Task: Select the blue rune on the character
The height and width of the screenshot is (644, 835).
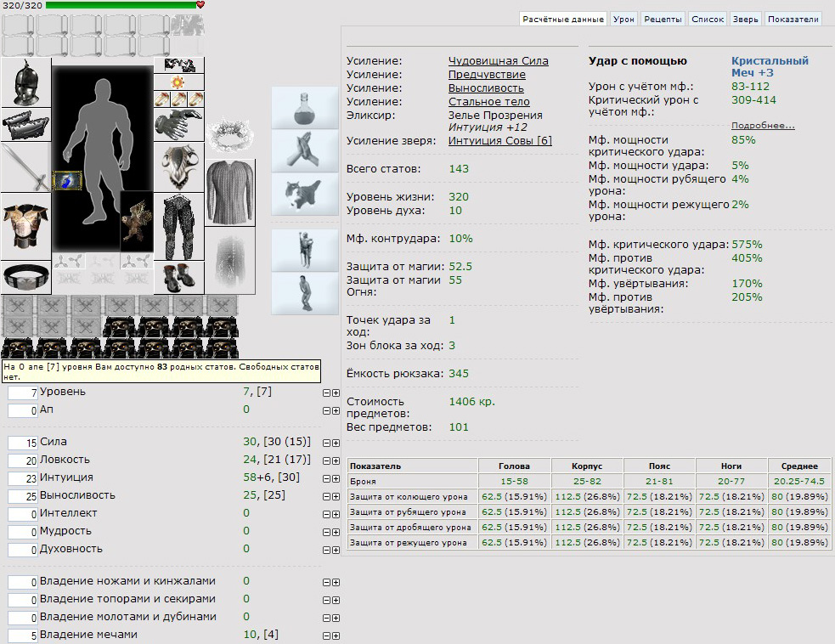Action: [x=67, y=181]
